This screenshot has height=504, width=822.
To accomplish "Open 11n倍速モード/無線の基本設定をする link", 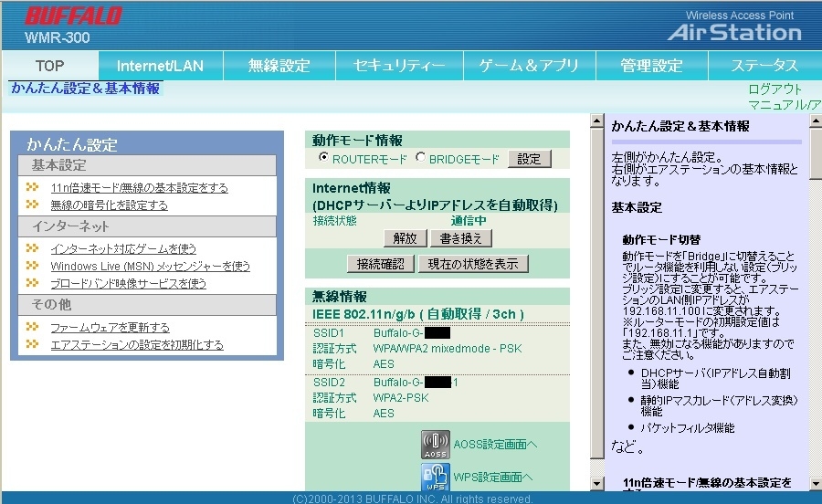I will coord(140,187).
